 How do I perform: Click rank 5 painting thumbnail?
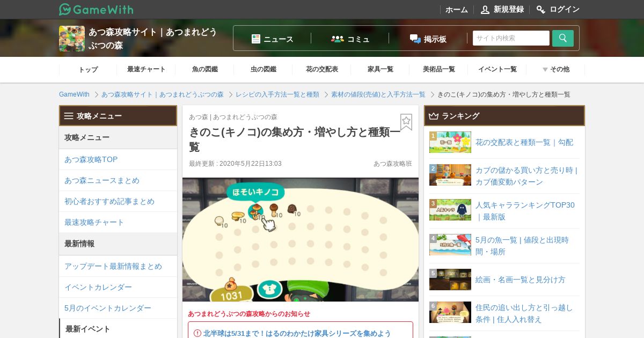(450, 280)
